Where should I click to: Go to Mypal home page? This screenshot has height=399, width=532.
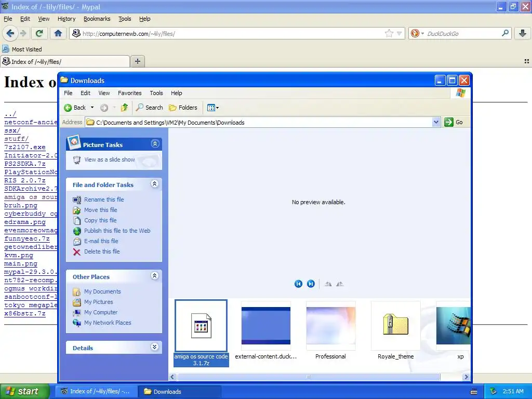tap(58, 33)
